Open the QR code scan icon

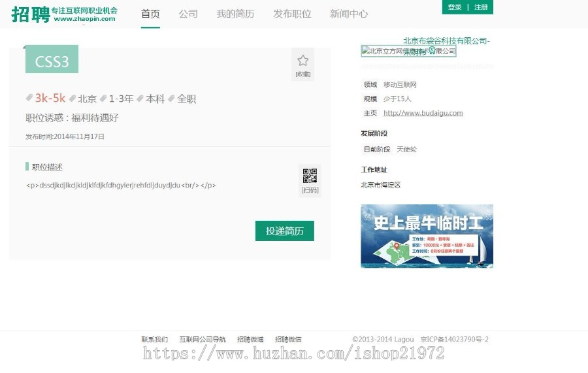(x=310, y=176)
